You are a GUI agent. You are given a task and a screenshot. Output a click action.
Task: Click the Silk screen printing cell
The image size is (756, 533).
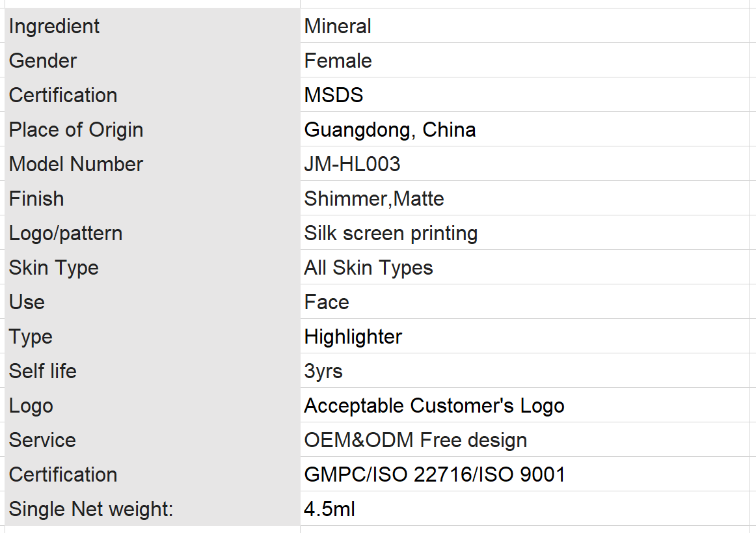click(524, 232)
